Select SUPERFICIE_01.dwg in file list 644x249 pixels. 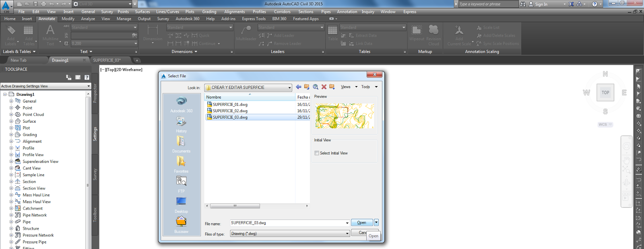pyautogui.click(x=230, y=105)
